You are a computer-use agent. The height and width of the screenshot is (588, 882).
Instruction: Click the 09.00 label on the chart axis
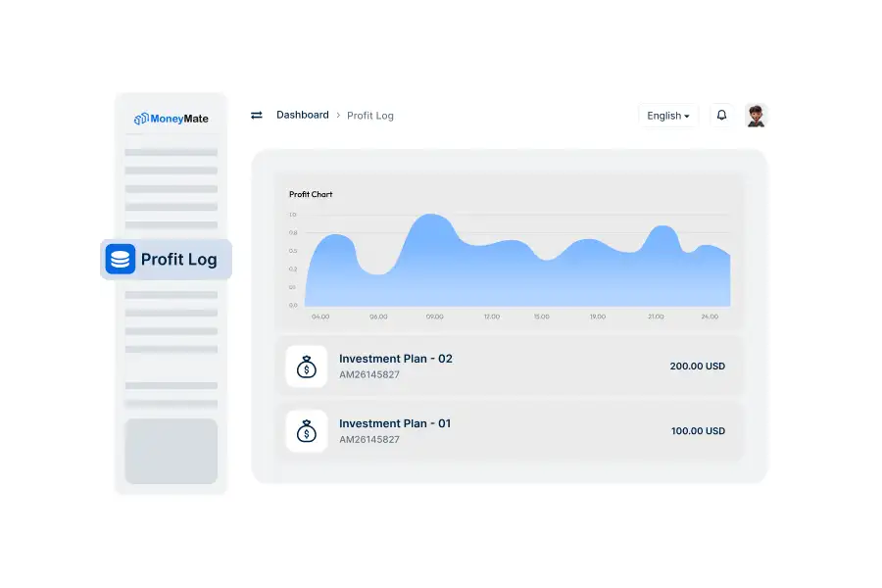click(434, 317)
